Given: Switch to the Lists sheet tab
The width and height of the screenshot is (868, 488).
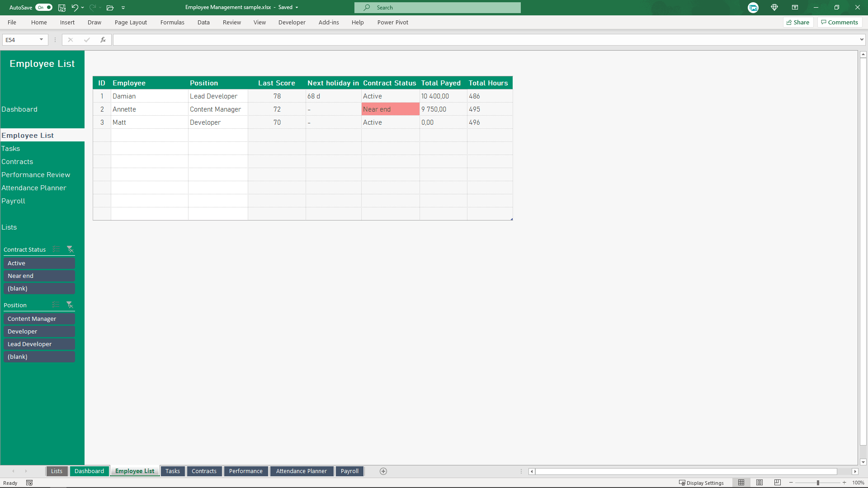Looking at the screenshot, I should click(x=57, y=471).
